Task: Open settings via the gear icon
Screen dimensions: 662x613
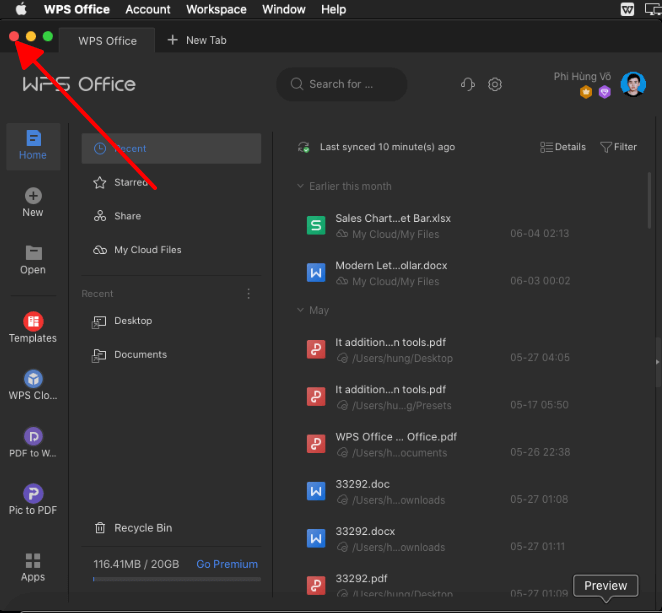Action: (x=495, y=85)
